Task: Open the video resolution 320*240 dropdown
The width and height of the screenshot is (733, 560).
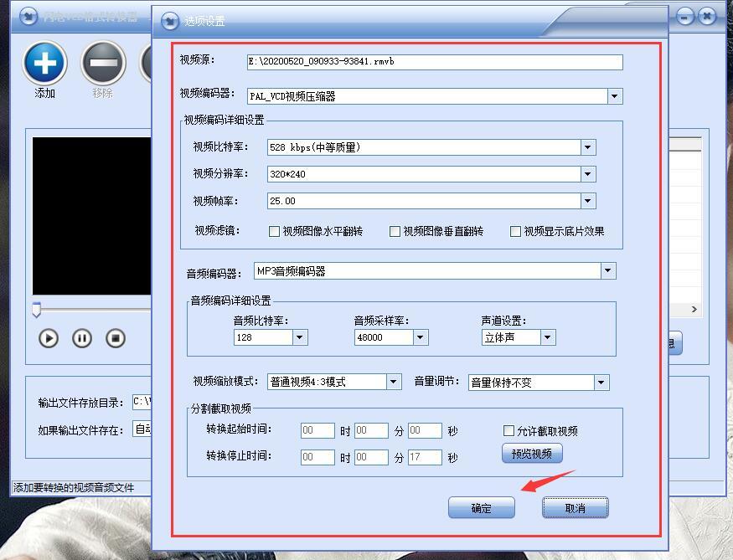Action: [x=588, y=174]
